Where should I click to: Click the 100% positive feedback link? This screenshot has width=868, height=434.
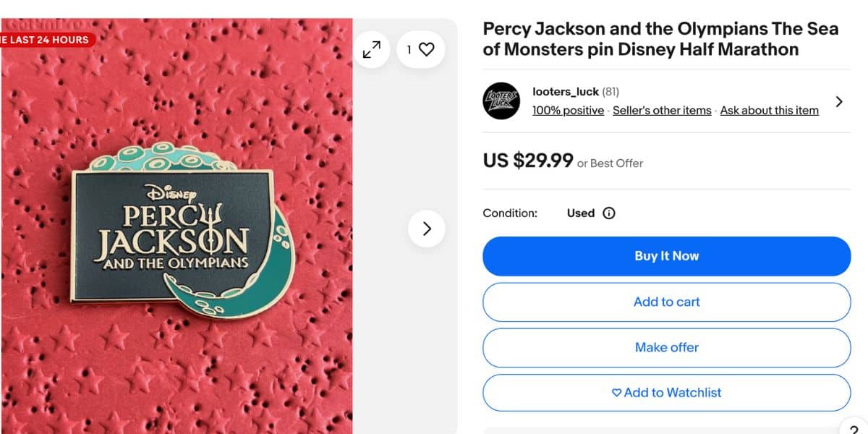point(567,110)
